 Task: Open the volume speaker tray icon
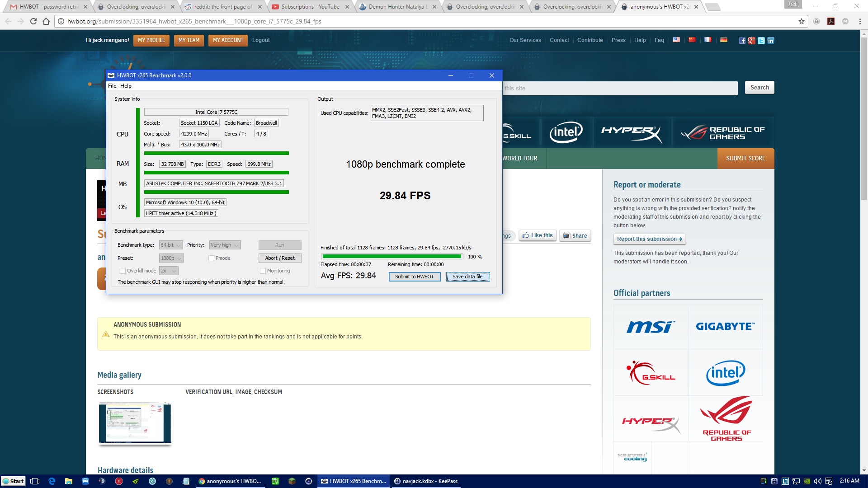pos(817,481)
